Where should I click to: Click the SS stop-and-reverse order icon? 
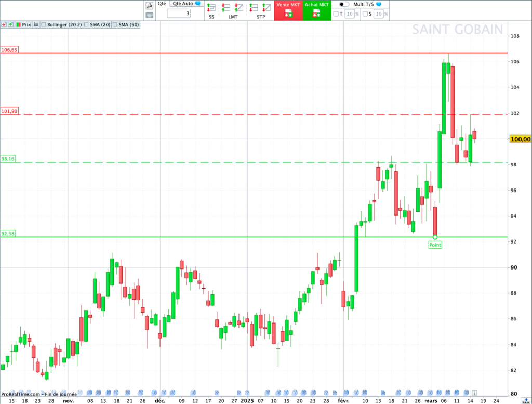[211, 7]
